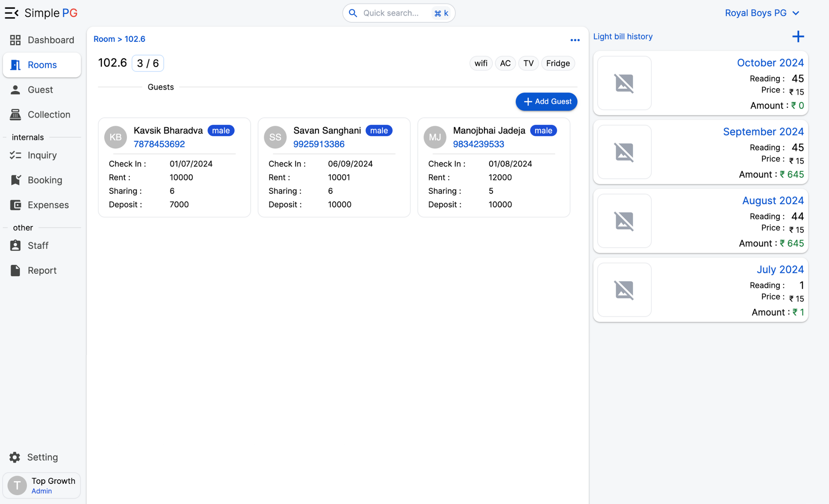Open the Report menu item

42,270
